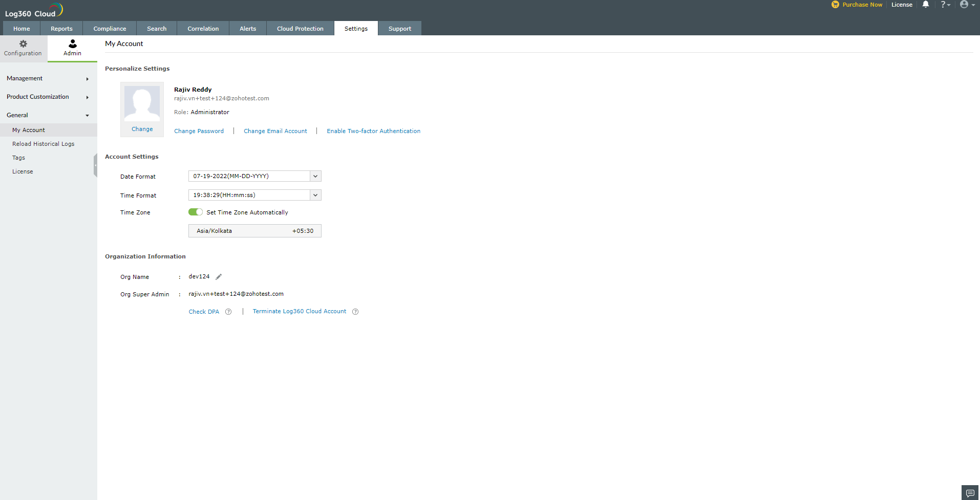Open the Search tab
Viewport: 980px width, 500px height.
click(157, 29)
